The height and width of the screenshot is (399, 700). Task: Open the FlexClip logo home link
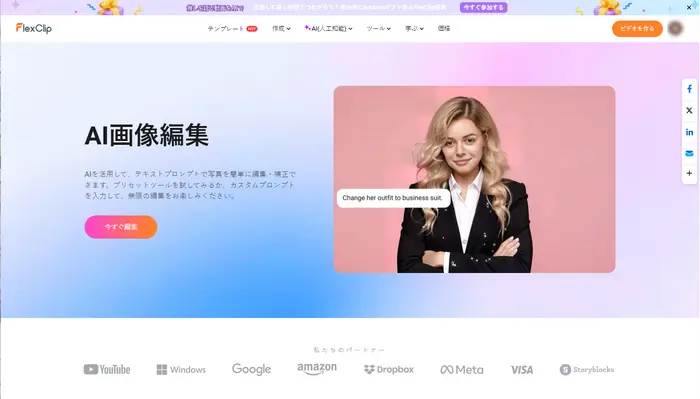(34, 28)
